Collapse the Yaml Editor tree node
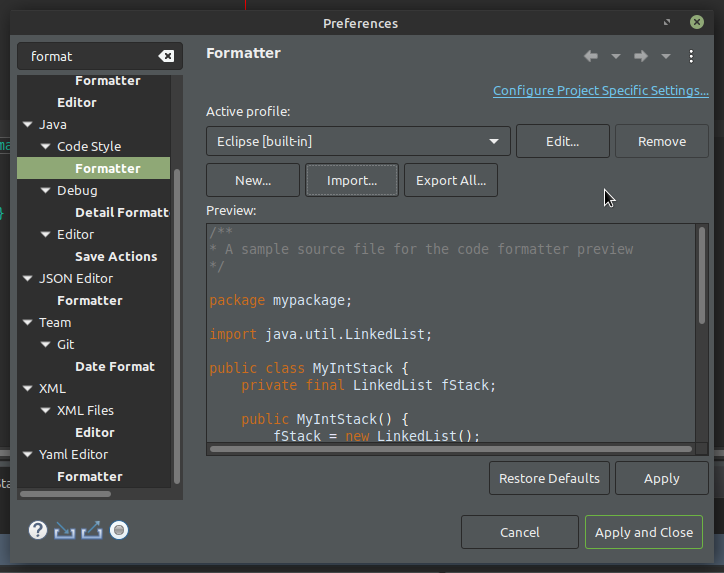The height and width of the screenshot is (573, 724). 28,454
